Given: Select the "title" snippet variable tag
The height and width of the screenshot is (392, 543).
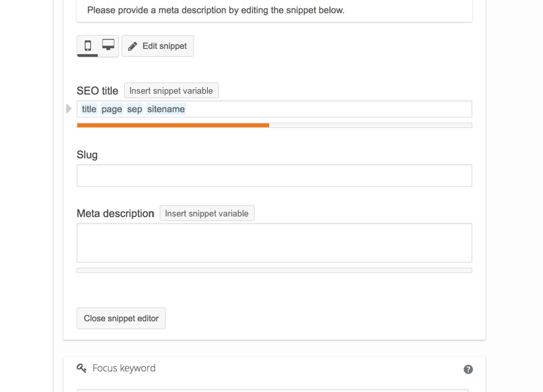Looking at the screenshot, I should (x=88, y=109).
